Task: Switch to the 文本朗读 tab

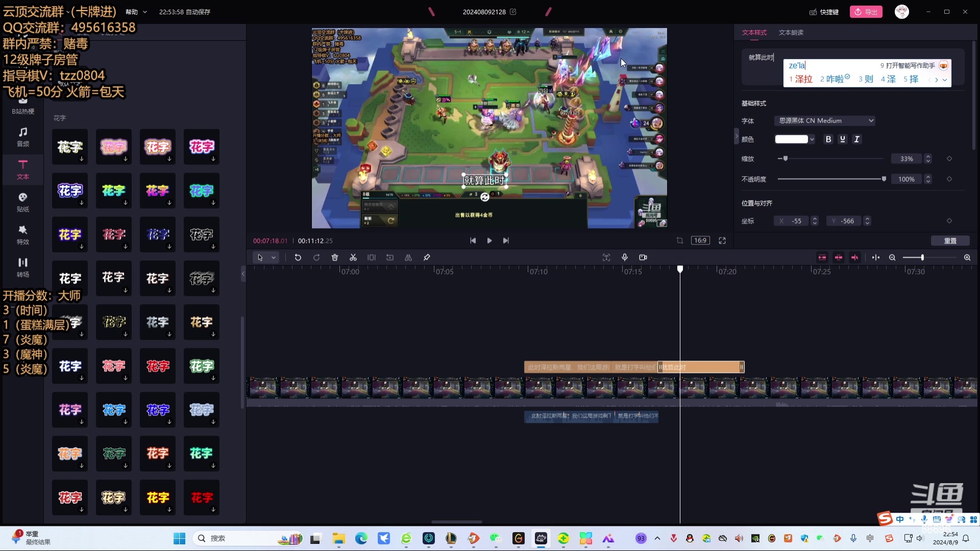Action: (x=791, y=33)
